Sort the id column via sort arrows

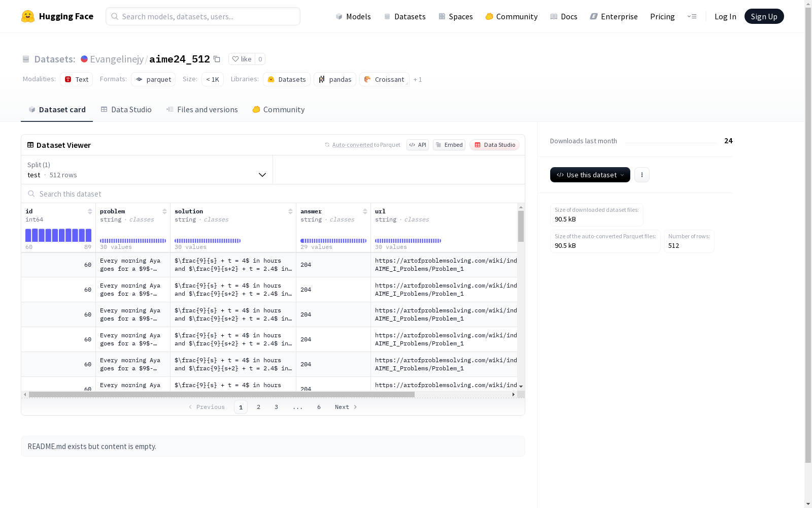pyautogui.click(x=90, y=211)
